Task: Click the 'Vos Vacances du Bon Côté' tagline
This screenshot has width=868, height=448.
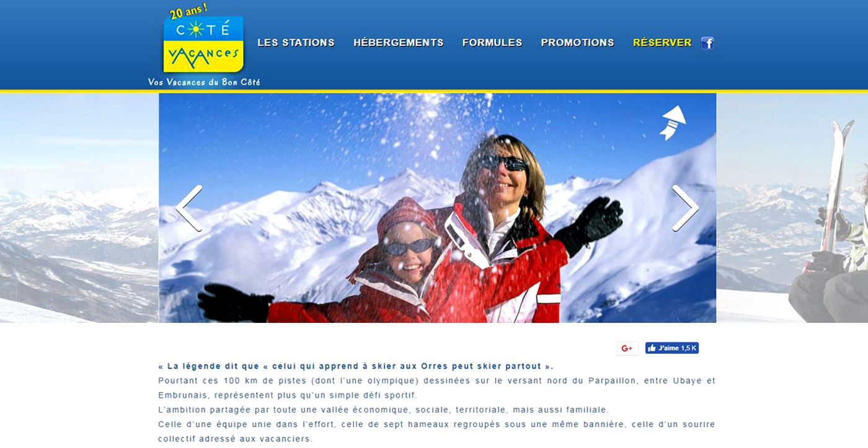Action: click(204, 82)
